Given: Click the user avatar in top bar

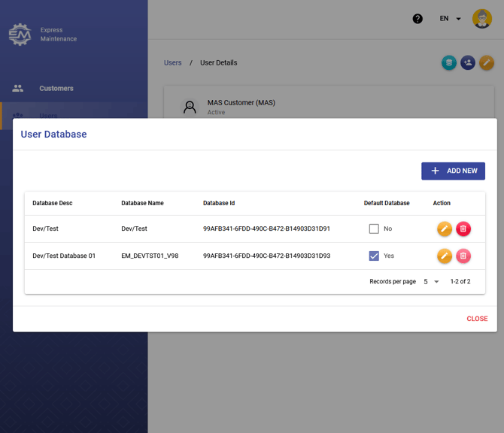Looking at the screenshot, I should click(x=481, y=19).
